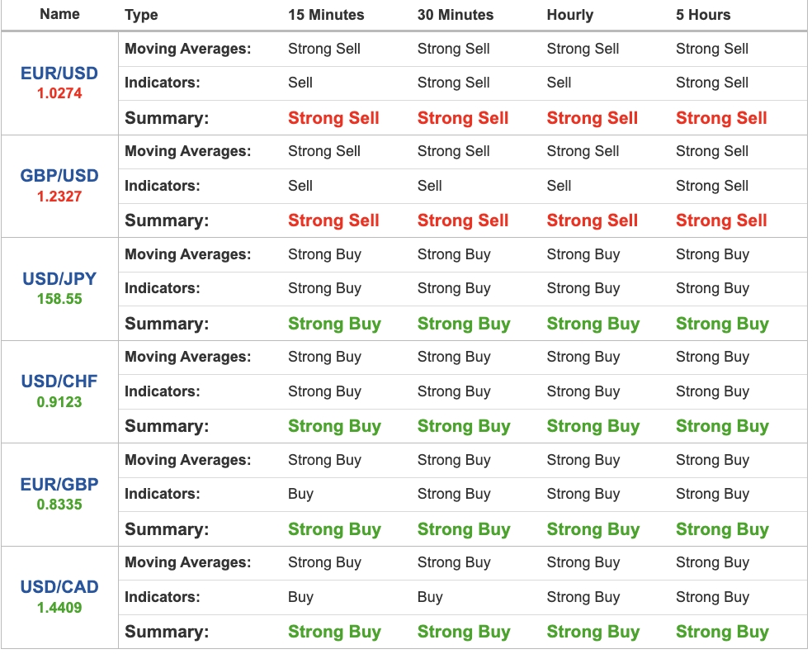Click the 30 Minutes column header
This screenshot has width=812, height=654.
tap(456, 15)
